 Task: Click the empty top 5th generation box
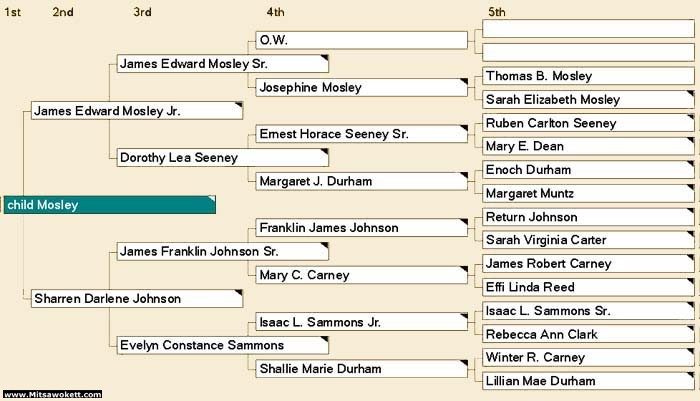[588, 29]
